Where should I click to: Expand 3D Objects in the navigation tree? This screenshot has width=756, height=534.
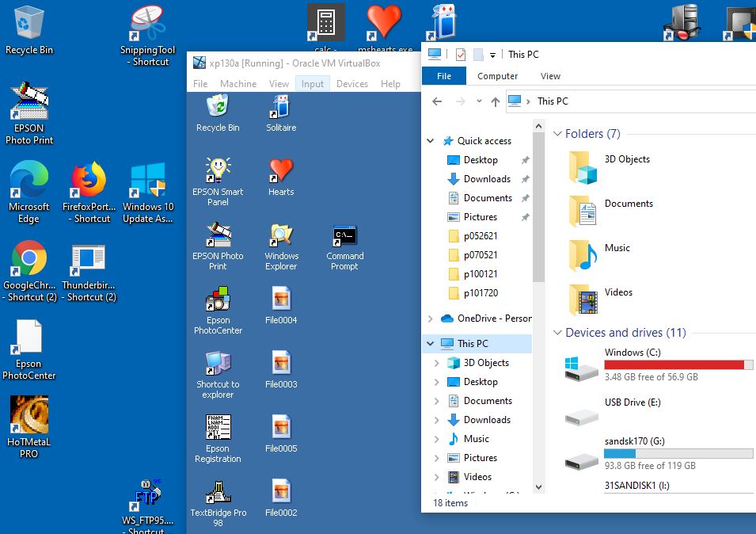tap(436, 363)
